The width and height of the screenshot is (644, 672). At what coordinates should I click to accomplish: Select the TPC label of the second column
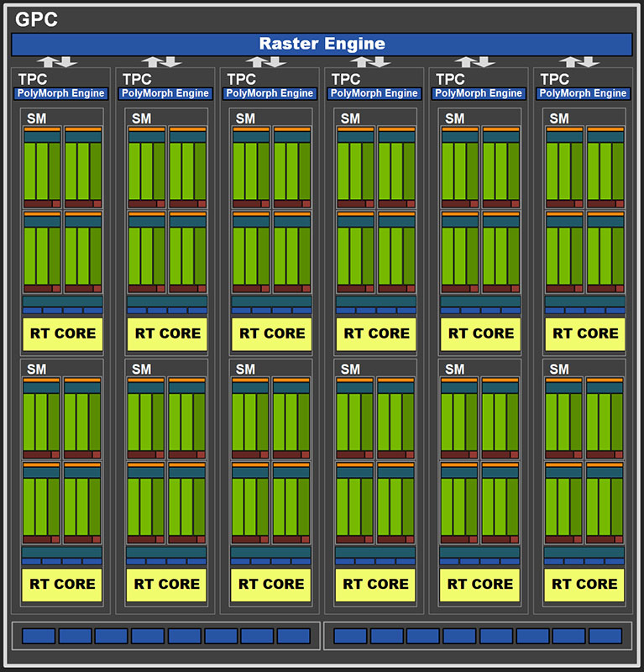137,79
